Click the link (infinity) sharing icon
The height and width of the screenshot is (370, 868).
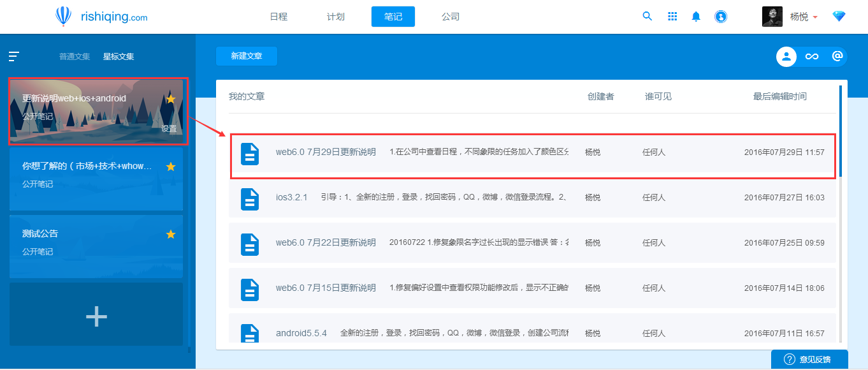tap(811, 57)
